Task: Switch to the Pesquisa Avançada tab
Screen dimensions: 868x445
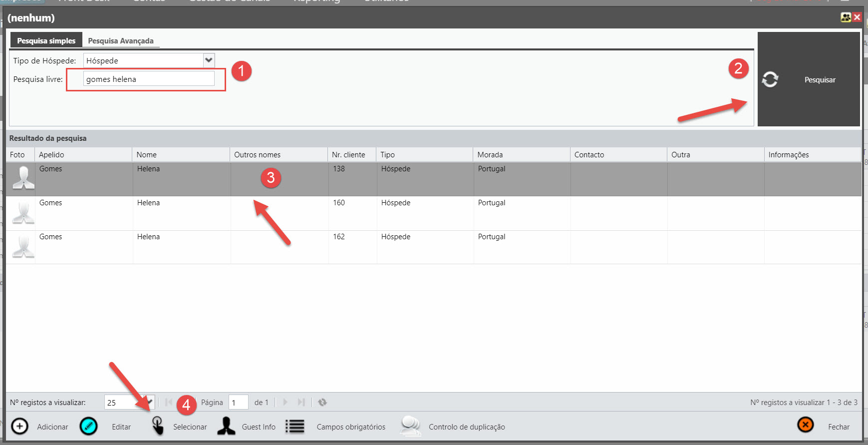Action: click(121, 41)
